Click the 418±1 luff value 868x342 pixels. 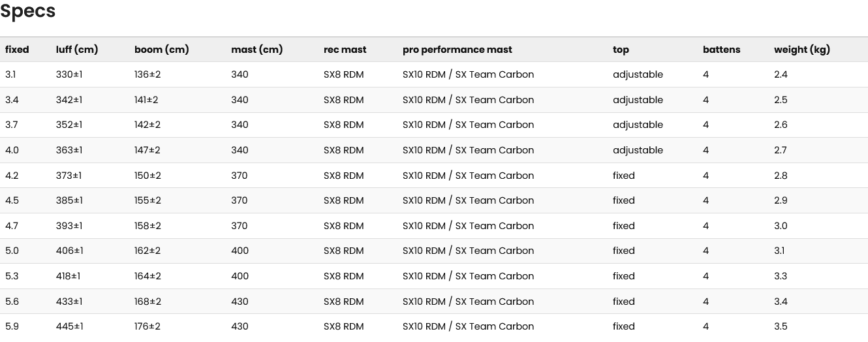click(x=69, y=276)
